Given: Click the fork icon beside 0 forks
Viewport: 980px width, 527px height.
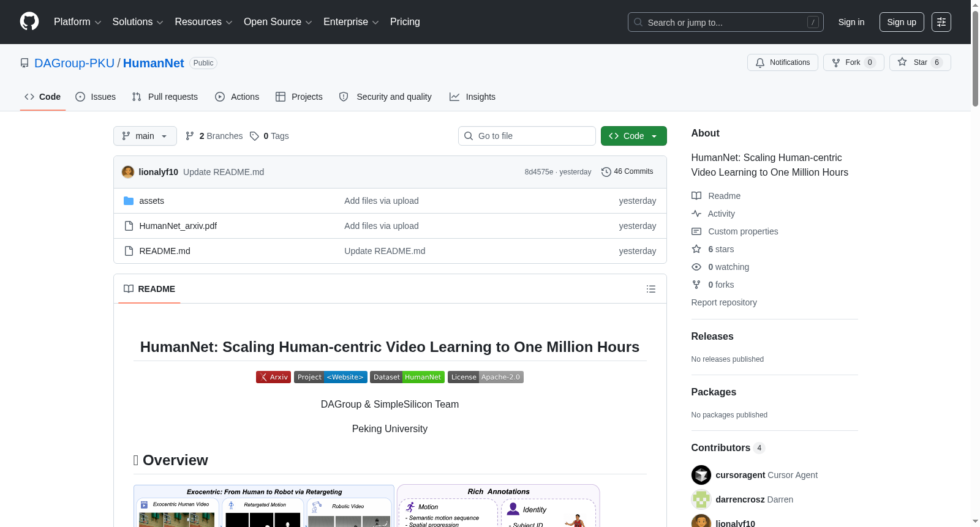Looking at the screenshot, I should [x=696, y=285].
